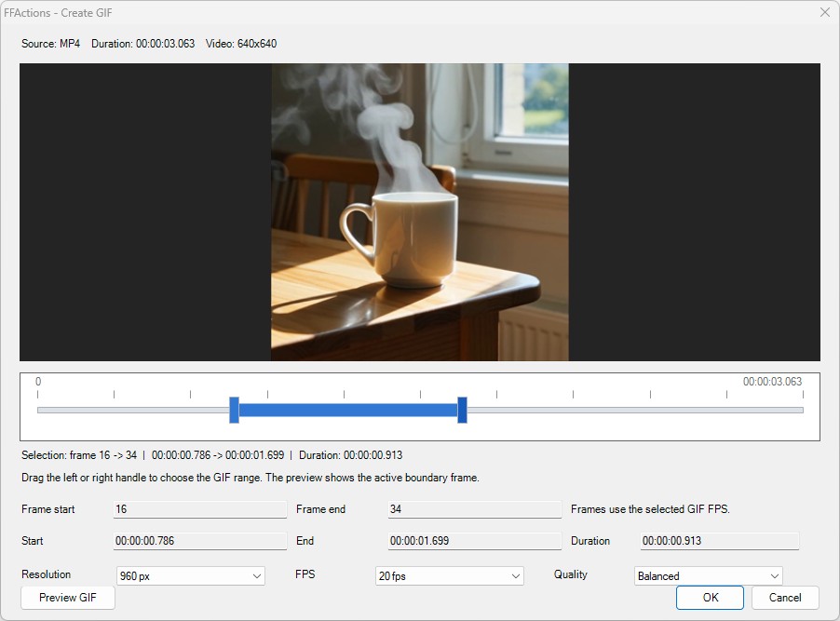This screenshot has width=840, height=621.
Task: Click the timeline end label 00:00:03.063
Action: (772, 382)
